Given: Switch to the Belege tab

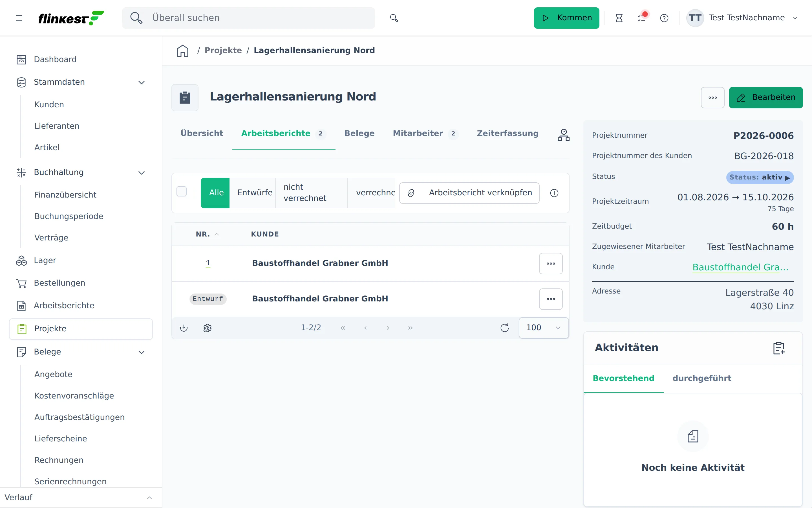Looking at the screenshot, I should [x=359, y=133].
